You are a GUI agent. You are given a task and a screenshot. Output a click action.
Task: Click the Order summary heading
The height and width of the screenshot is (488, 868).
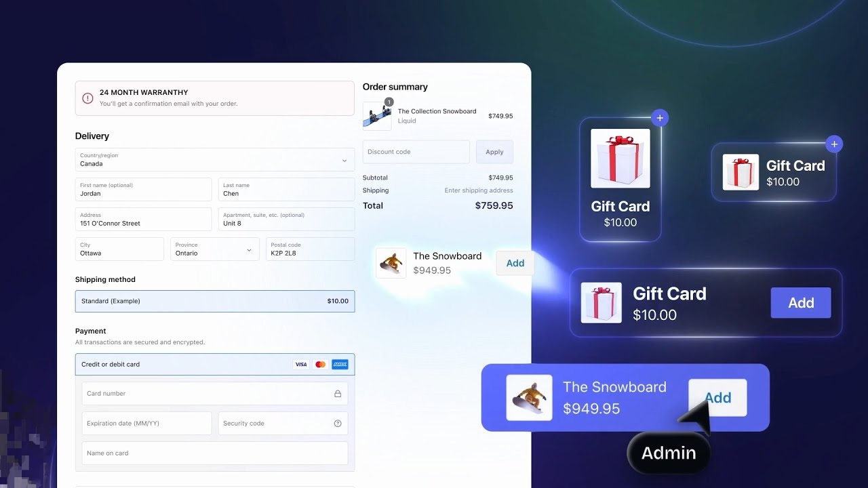click(395, 87)
